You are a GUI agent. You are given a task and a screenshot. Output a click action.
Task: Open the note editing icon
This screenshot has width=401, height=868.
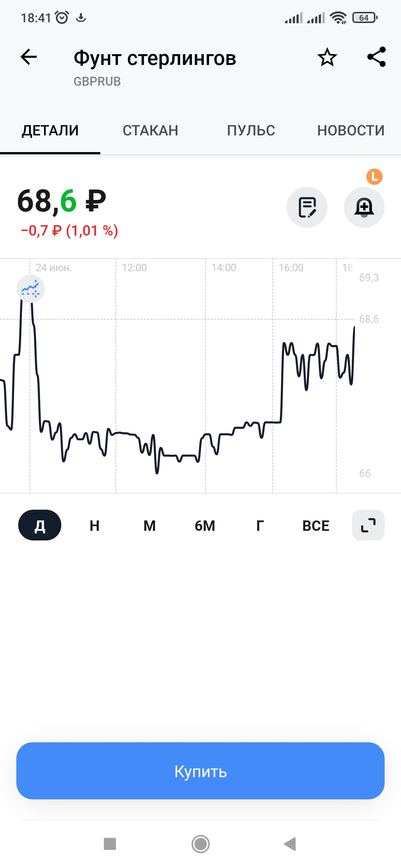(x=307, y=207)
